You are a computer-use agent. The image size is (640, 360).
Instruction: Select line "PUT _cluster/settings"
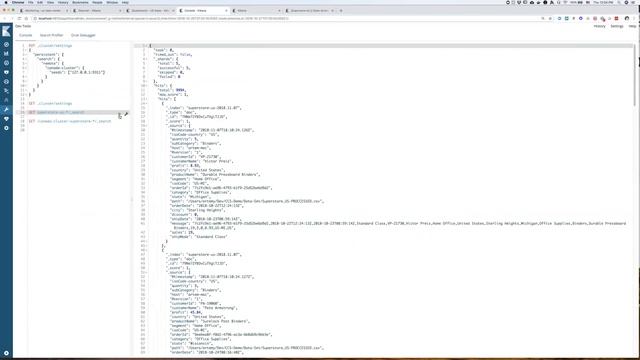click(x=50, y=46)
